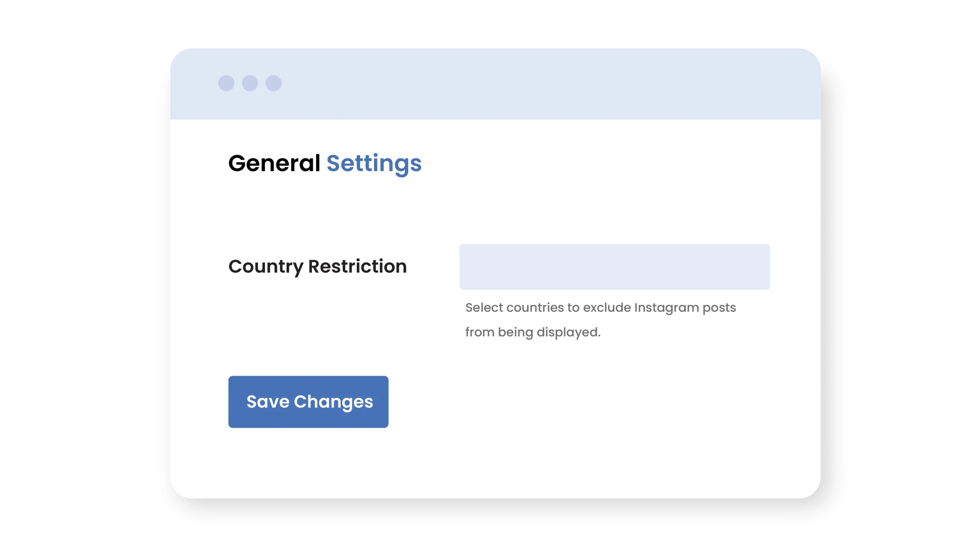Click the word "General" in the heading

274,163
